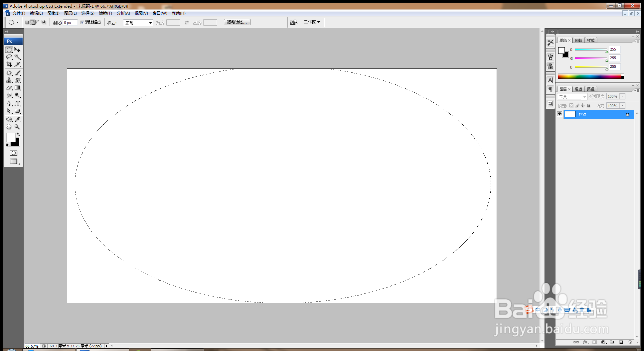Select the Audio Annotation tool
Viewport: 644px width, 351px height.
click(9, 119)
